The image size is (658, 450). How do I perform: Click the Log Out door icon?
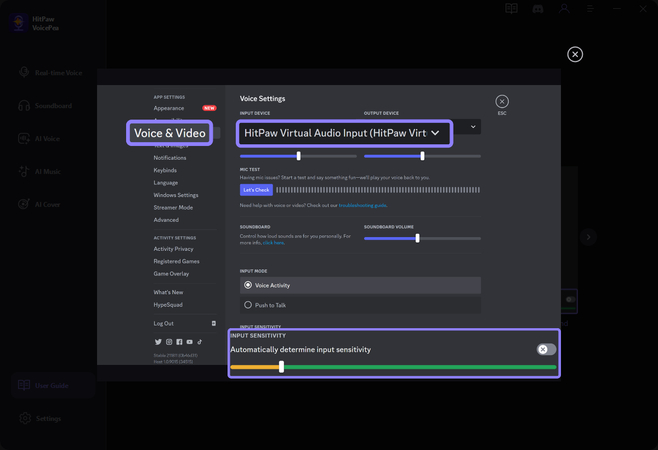214,323
